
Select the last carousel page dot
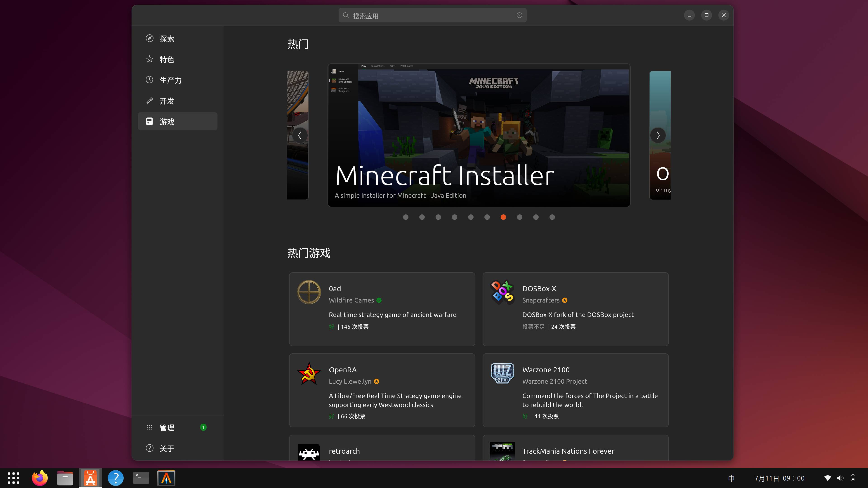click(x=552, y=217)
